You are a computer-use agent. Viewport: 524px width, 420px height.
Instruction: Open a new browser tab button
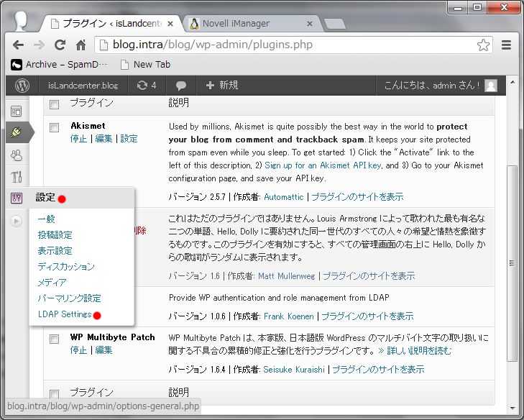[334, 24]
